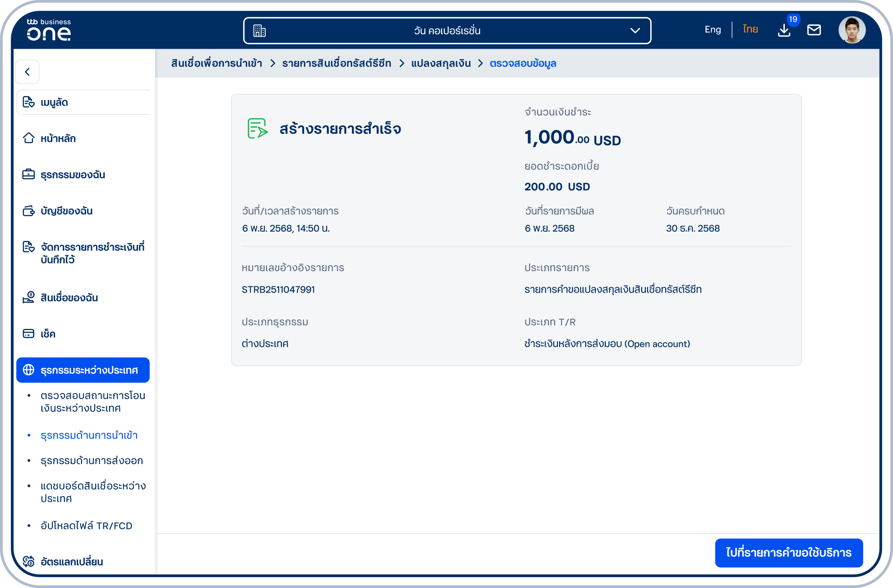Click breadcrumb รายการสินเชื่อทรัสต์รีซีท
This screenshot has width=893, height=588.
click(337, 63)
